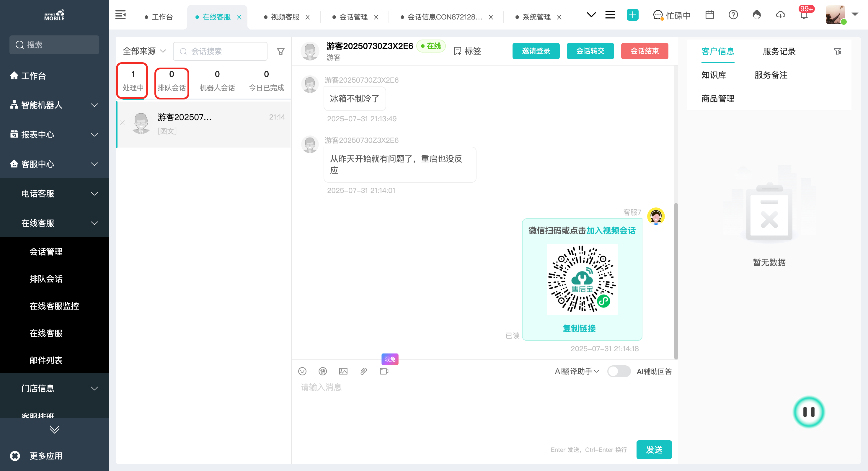Click the green plus add icon
Viewport: 868px width, 471px height.
(x=632, y=15)
